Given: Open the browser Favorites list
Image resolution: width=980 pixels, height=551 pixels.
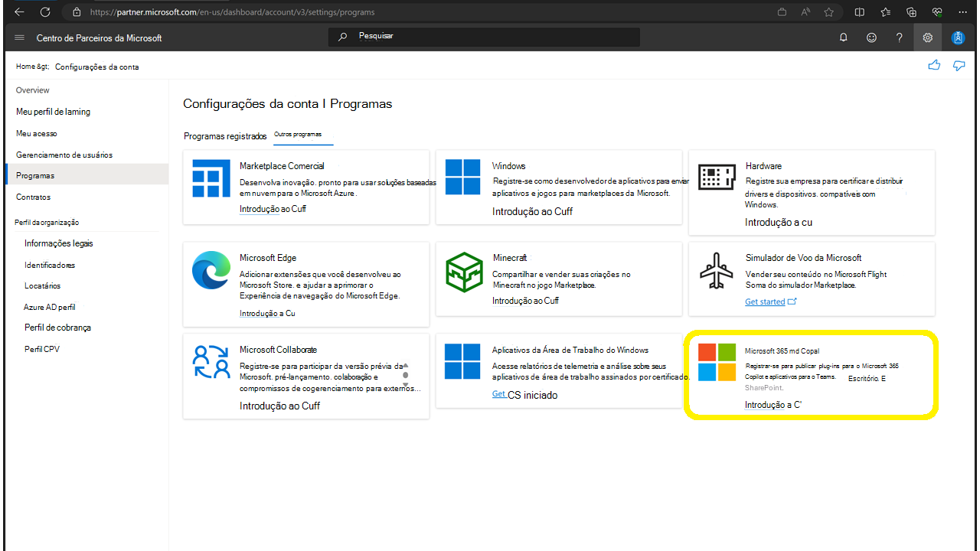Looking at the screenshot, I should (886, 12).
